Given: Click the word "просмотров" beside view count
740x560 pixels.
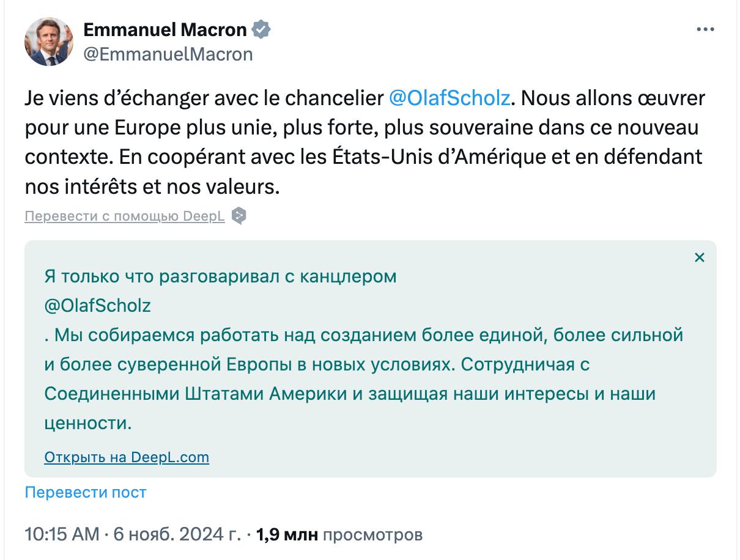Looking at the screenshot, I should pos(372,535).
